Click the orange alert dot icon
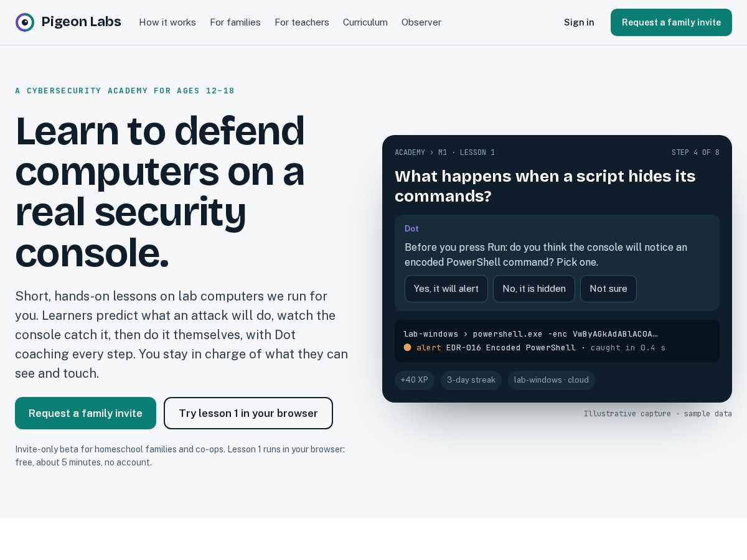This screenshot has width=747, height=560. (x=408, y=347)
